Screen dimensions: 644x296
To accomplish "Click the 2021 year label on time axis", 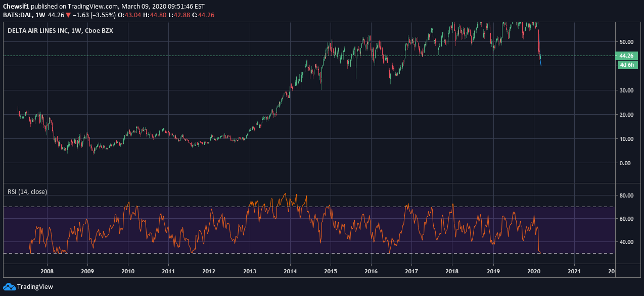I will pyautogui.click(x=574, y=271).
